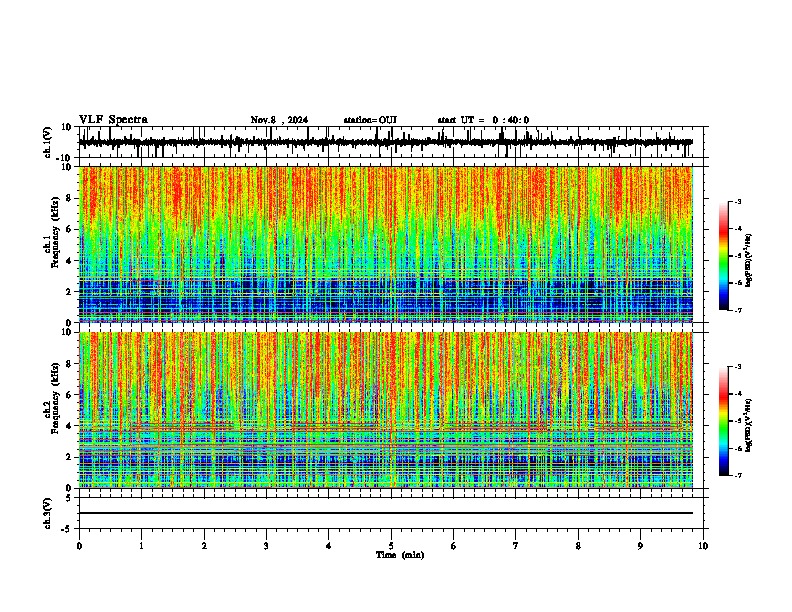Click inside the ch.1 spectrogram panel
The height and width of the screenshot is (612, 792).
point(385,244)
